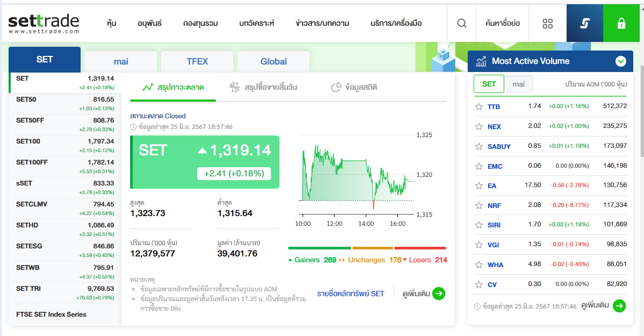Click the green Gainers bar segment
Image resolution: width=644 pixels, height=336 pixels.
click(319, 248)
